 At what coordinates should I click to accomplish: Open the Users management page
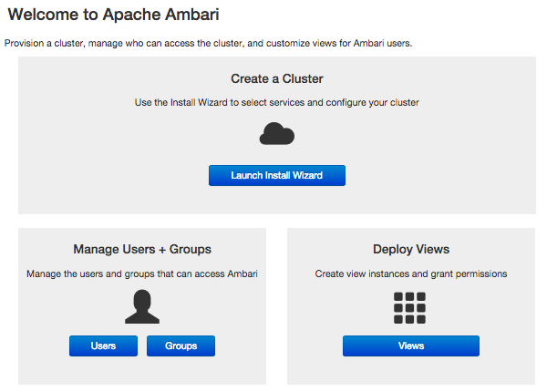[x=103, y=346]
